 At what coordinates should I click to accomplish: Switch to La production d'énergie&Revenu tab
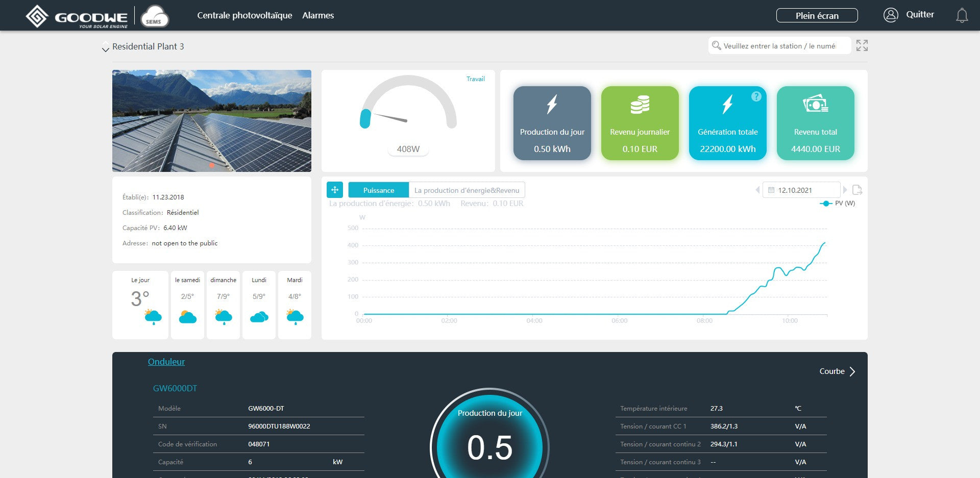click(x=467, y=190)
